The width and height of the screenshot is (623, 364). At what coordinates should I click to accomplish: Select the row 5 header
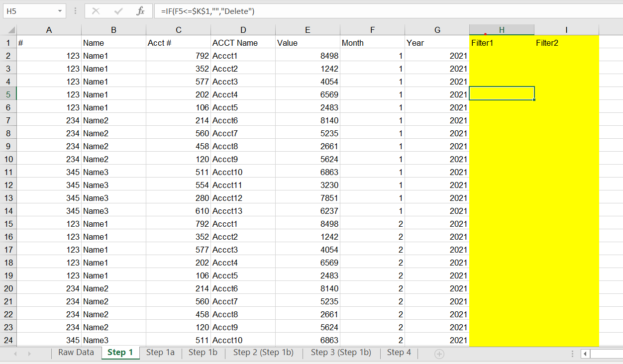pos(8,94)
